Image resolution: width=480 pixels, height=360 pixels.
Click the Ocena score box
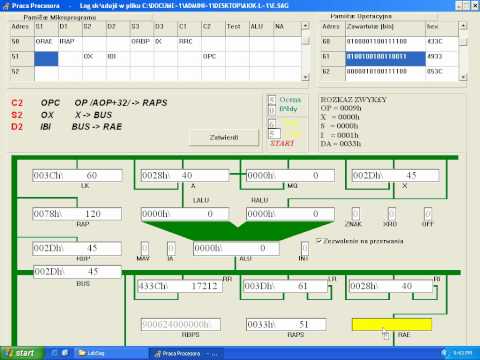coord(272,100)
